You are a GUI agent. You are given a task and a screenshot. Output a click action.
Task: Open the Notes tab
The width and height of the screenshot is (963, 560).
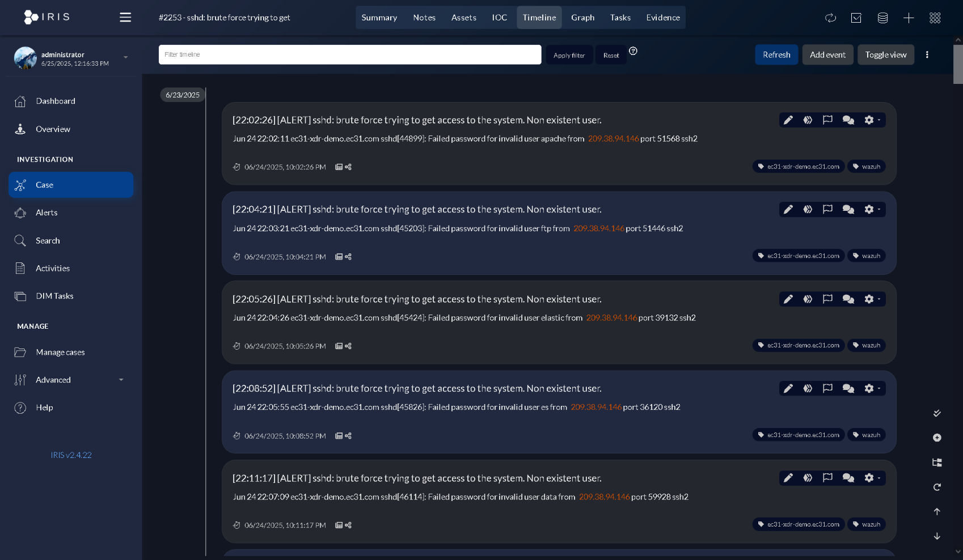[424, 18]
